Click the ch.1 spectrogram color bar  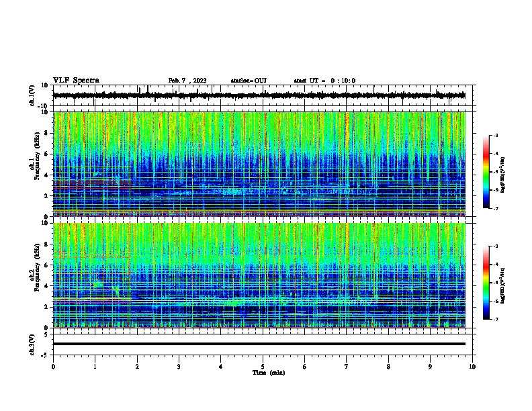click(486, 172)
